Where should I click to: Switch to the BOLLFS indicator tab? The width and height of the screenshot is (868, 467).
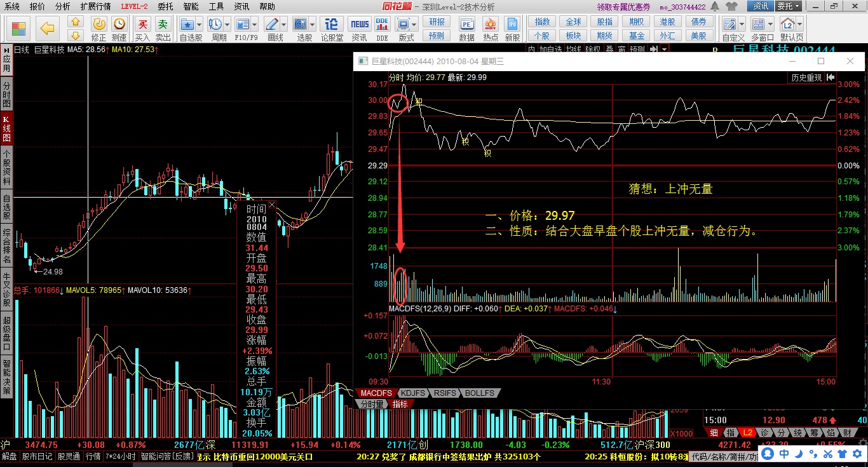click(480, 393)
